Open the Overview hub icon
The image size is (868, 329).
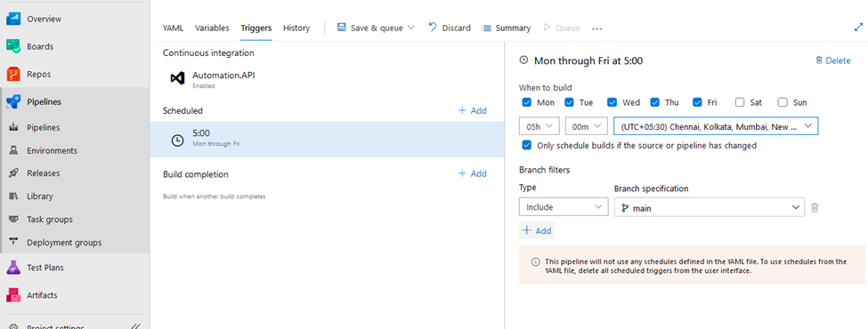pyautogui.click(x=13, y=19)
